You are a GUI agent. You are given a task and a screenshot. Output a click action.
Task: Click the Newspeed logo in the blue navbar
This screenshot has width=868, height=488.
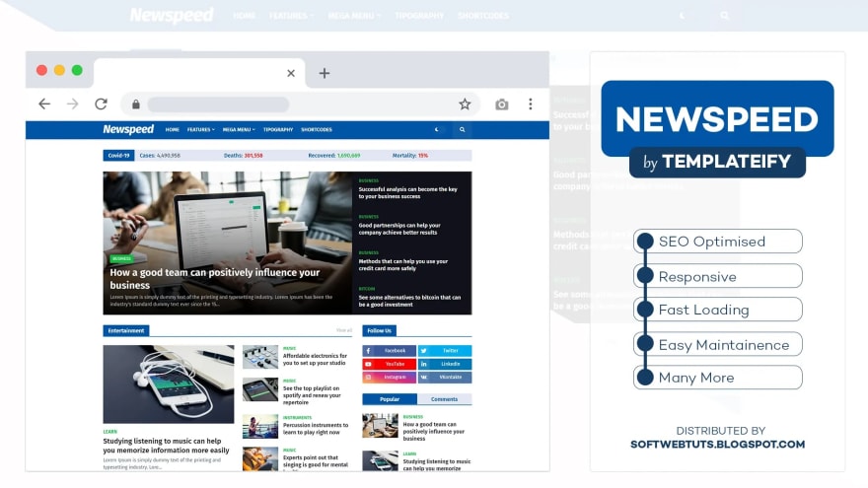[x=128, y=129]
